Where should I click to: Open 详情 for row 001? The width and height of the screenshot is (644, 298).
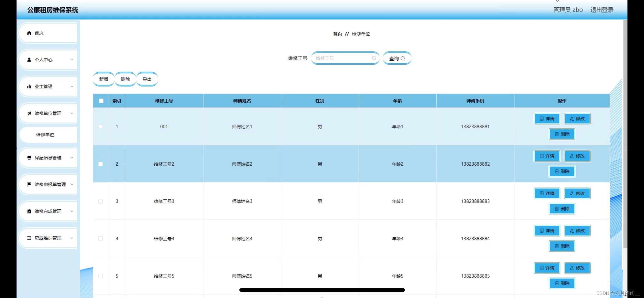pyautogui.click(x=547, y=119)
